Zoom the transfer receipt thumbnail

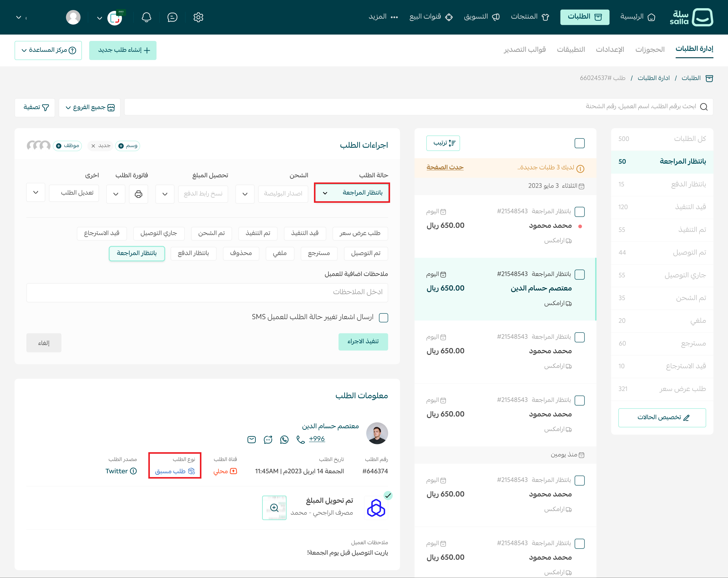point(274,507)
